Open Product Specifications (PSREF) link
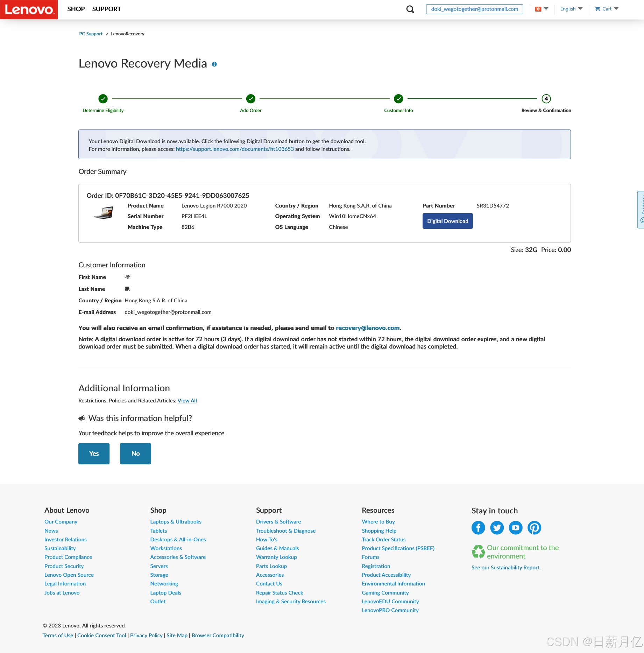Viewport: 644px width, 653px height. coord(398,548)
